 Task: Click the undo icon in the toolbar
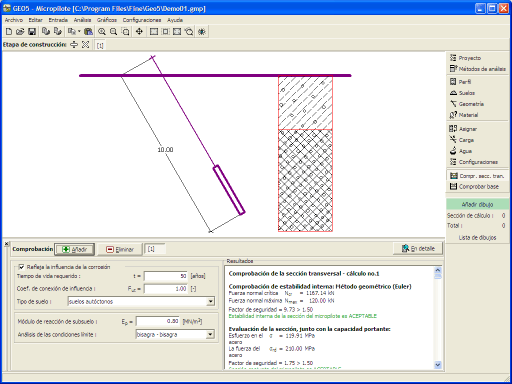point(46,32)
